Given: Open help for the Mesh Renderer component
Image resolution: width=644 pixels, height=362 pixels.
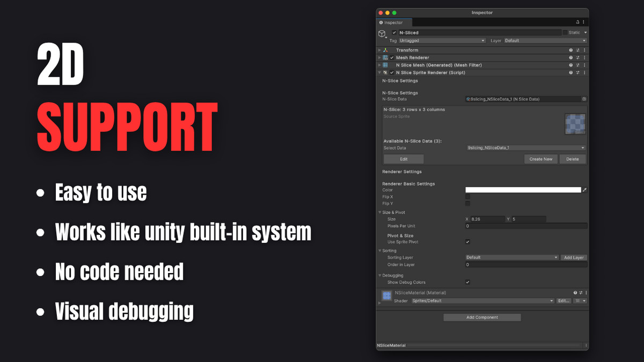Looking at the screenshot, I should [571, 57].
